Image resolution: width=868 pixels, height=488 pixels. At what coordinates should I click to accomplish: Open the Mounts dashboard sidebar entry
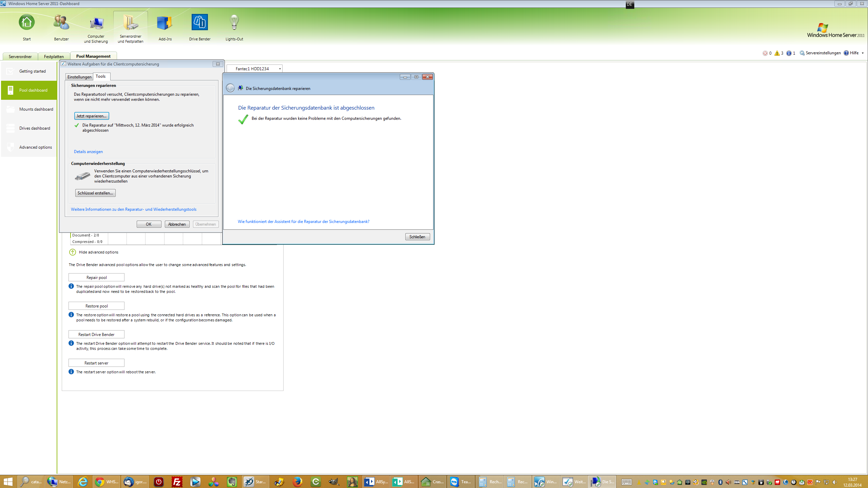[36, 109]
